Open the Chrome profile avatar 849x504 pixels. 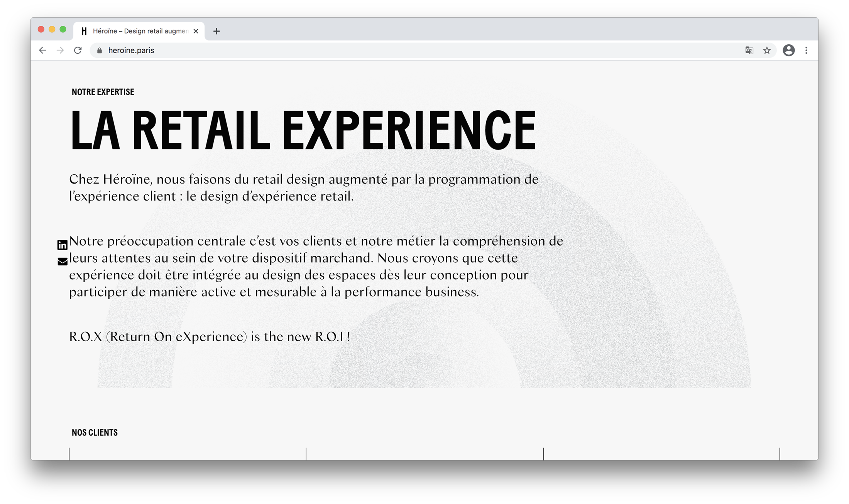[788, 51]
